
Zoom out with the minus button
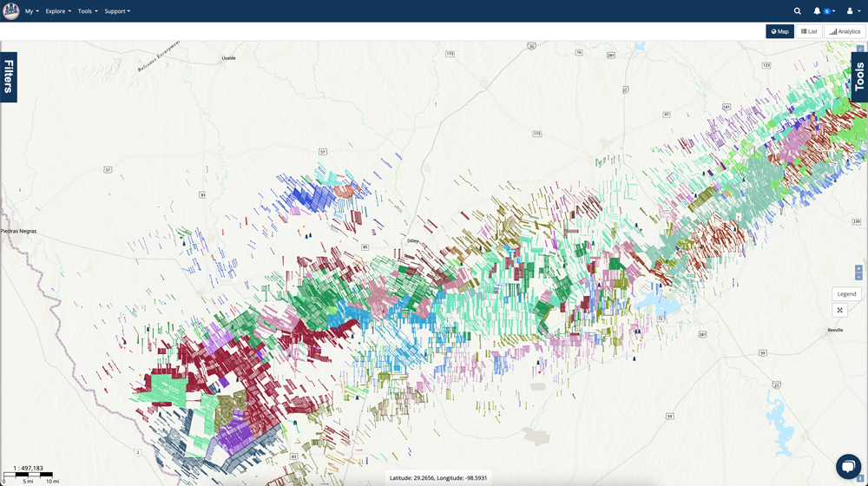[858, 278]
